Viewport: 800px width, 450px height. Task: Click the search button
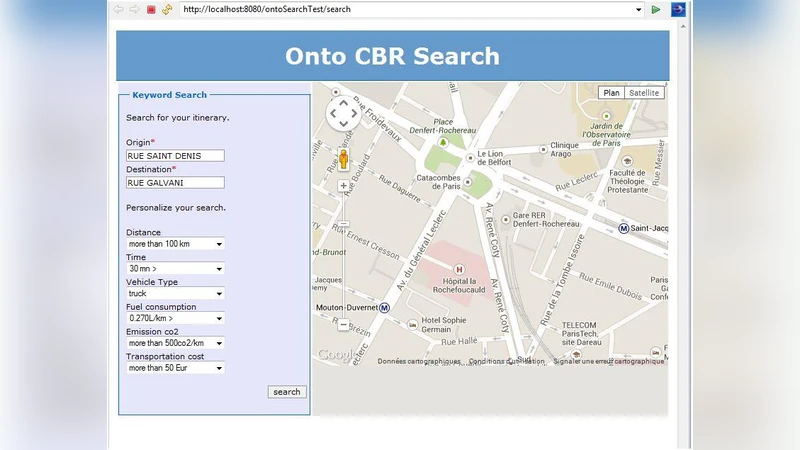287,392
